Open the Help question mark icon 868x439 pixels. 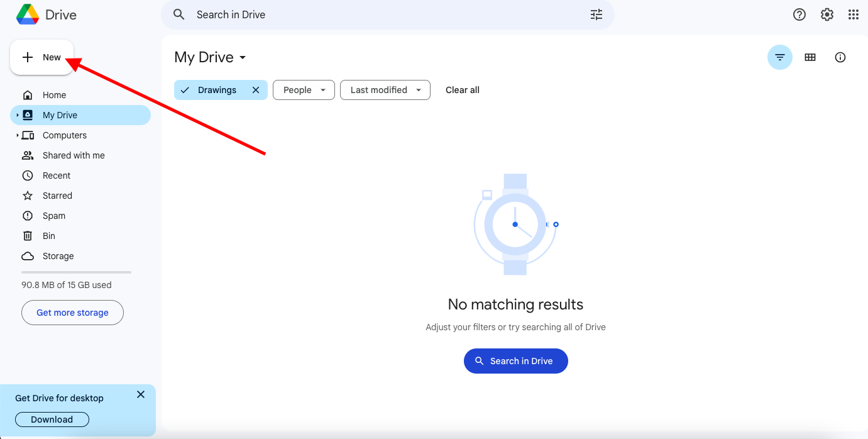799,14
